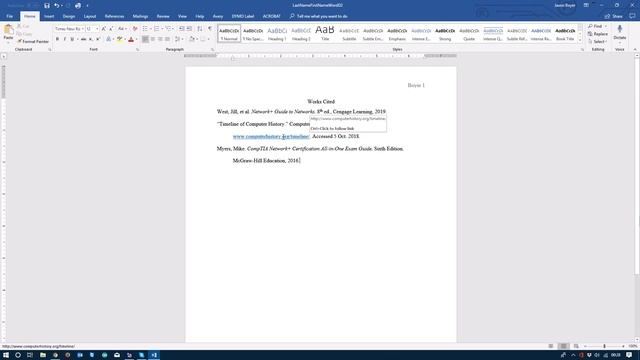Click the yellow Text Highlight Color swatch
Screen dimensions: 640x360
(x=120, y=39)
